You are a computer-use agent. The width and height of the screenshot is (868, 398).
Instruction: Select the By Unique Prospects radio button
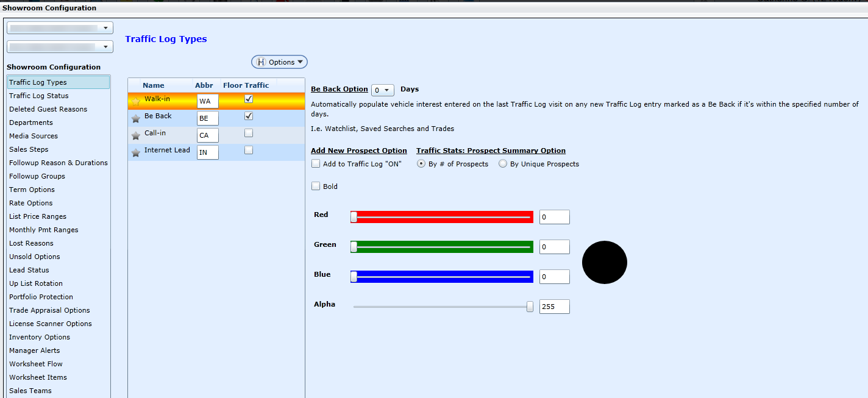[x=503, y=163]
